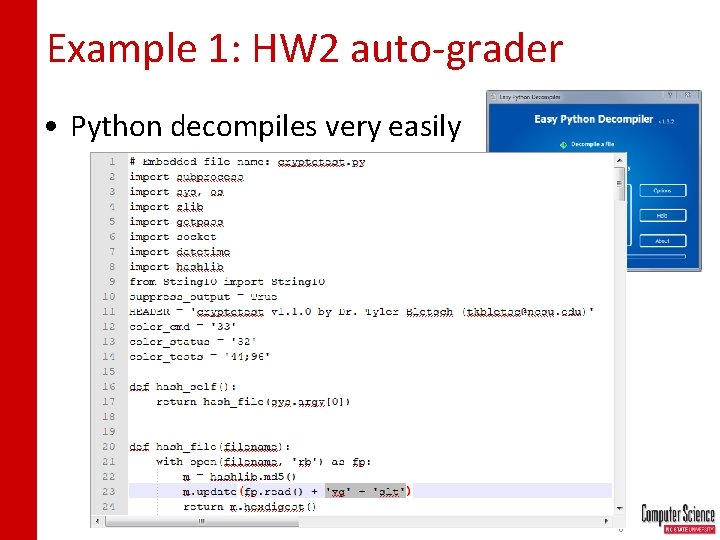Screen dimensions: 720x540
Task: Click the code editor vertical scrollbar up arrow
Action: click(619, 161)
